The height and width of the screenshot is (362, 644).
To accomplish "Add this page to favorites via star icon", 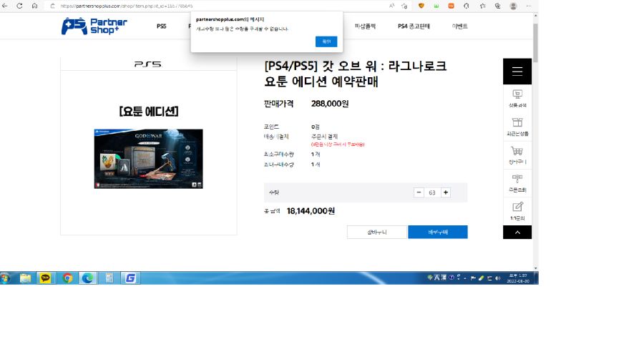I will click(x=404, y=6).
